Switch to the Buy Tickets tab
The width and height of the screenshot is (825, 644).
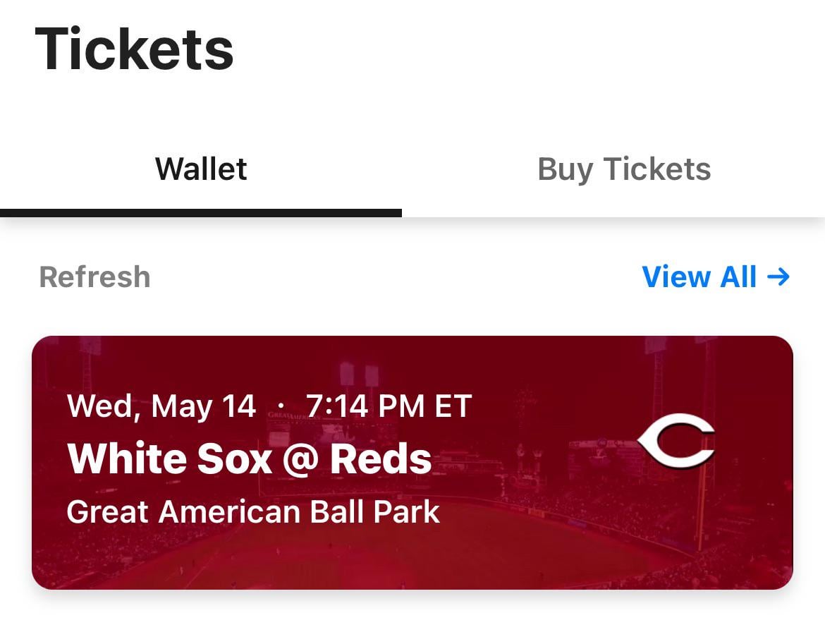tap(625, 169)
